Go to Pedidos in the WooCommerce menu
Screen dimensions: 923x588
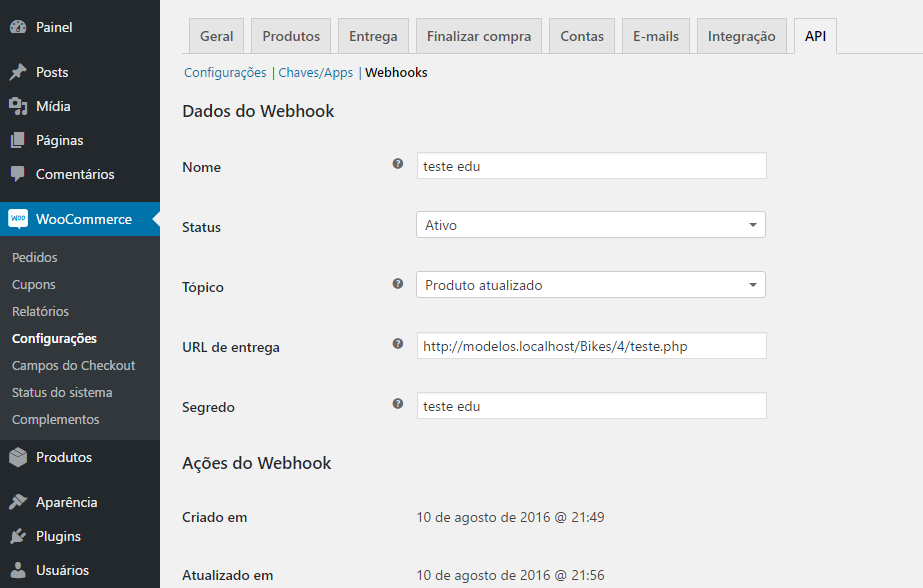click(x=34, y=257)
